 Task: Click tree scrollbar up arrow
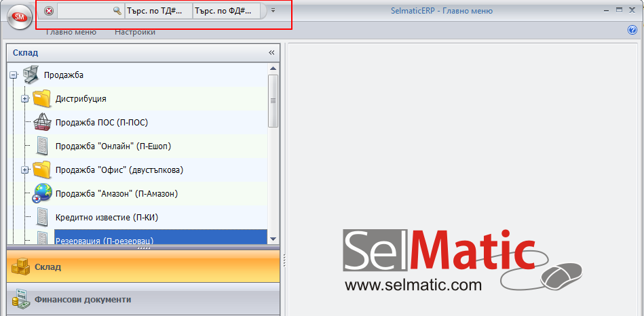(273, 68)
